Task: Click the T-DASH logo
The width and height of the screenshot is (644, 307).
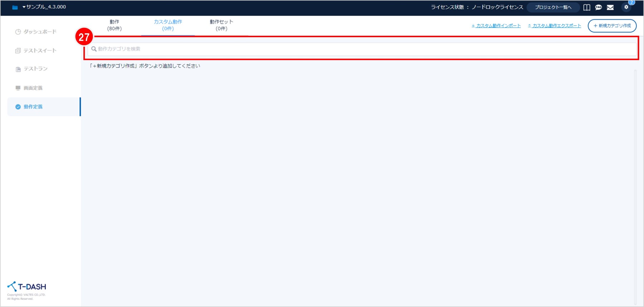Action: pos(27,287)
